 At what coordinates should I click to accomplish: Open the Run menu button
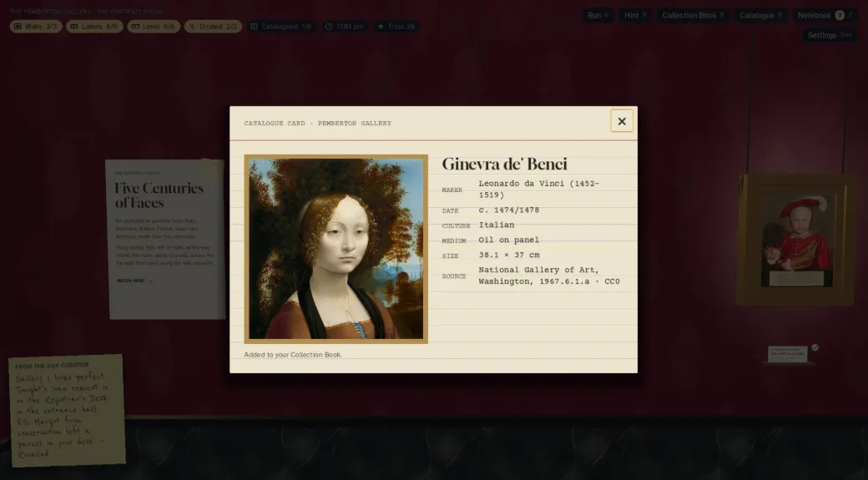point(598,16)
